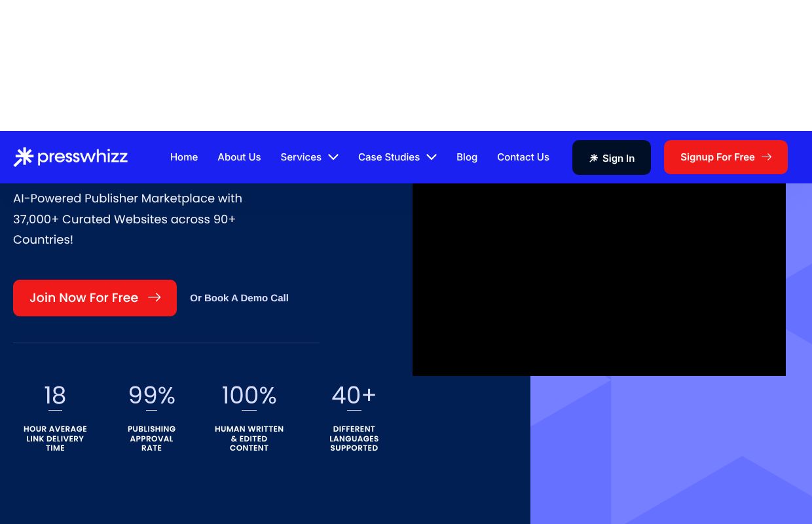
Task: Expand the Case Studies dropdown chevron
Action: coord(432,157)
